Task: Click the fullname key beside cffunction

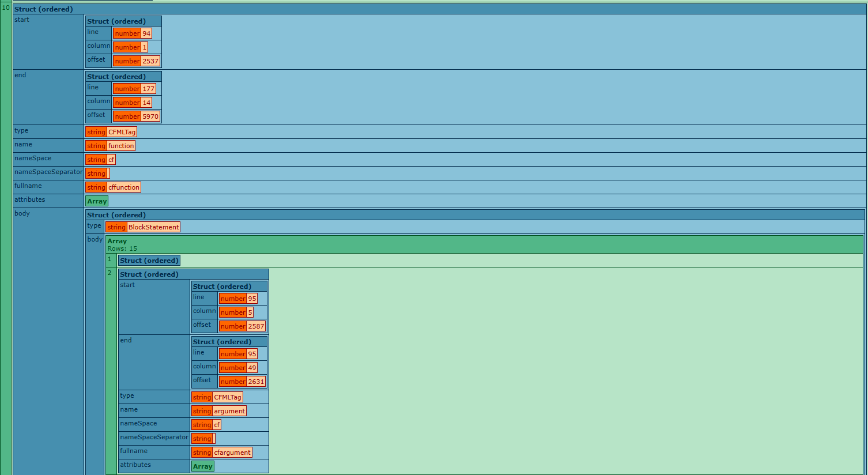Action: point(28,186)
